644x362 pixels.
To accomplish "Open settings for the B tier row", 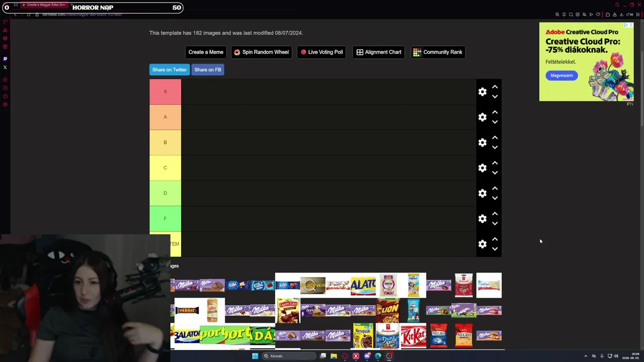I will (x=482, y=142).
